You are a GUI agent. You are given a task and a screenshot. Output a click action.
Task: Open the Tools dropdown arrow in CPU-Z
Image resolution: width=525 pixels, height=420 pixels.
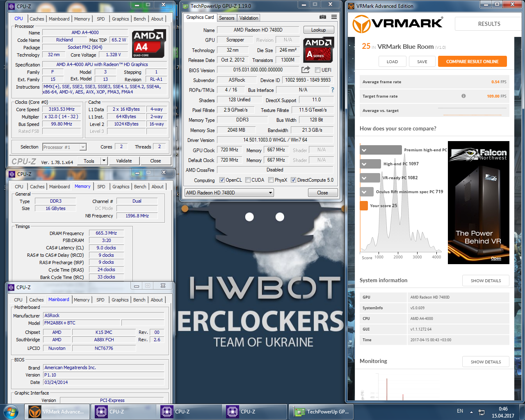click(104, 161)
